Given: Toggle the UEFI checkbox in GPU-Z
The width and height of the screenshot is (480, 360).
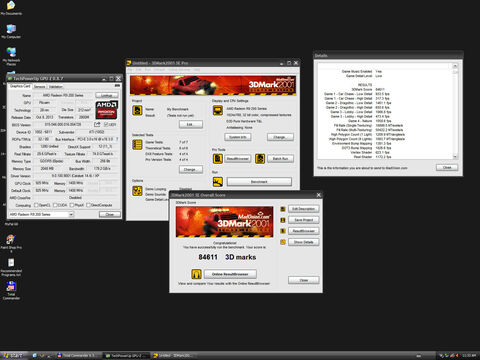Looking at the screenshot, I should coord(106,125).
